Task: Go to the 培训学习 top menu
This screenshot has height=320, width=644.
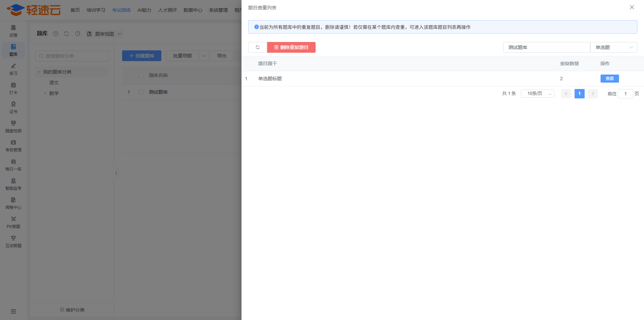Action: pos(96,10)
